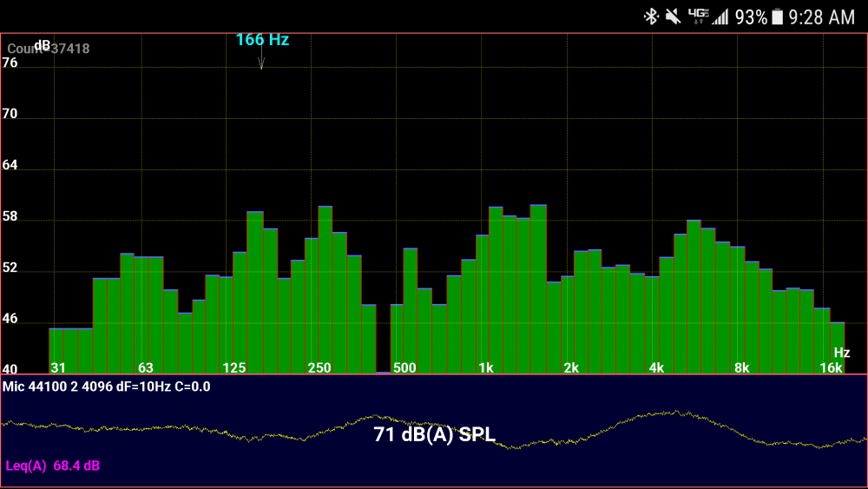Image resolution: width=868 pixels, height=489 pixels.
Task: Tap the muted sound status icon
Action: (674, 17)
